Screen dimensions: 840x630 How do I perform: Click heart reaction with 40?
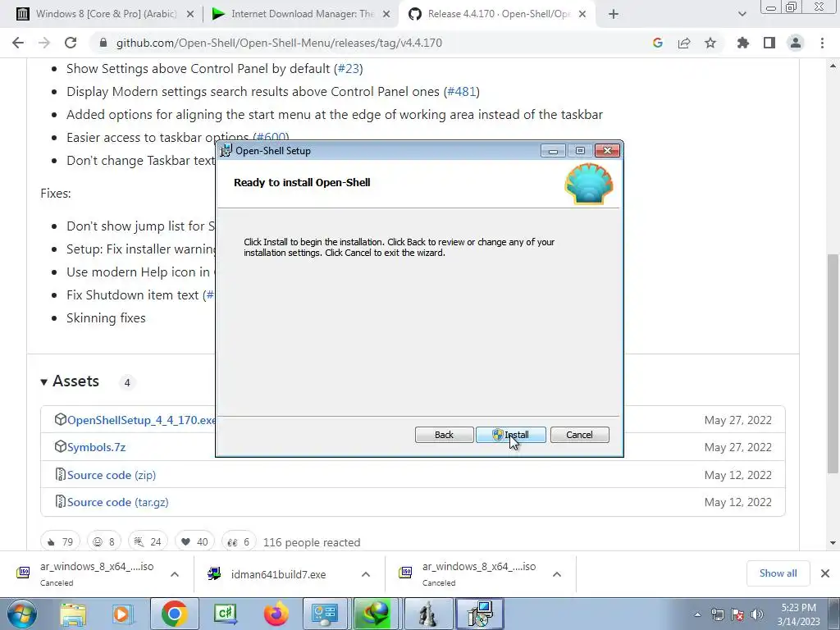[194, 541]
